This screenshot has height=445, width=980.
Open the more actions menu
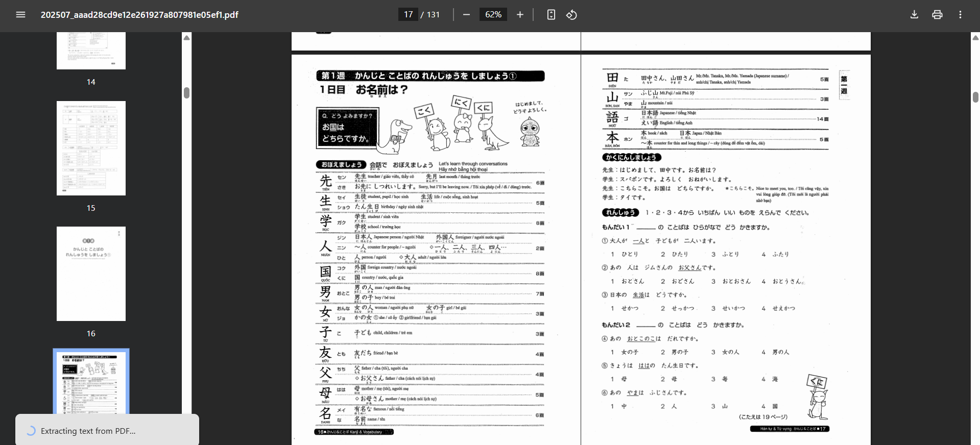(x=960, y=15)
